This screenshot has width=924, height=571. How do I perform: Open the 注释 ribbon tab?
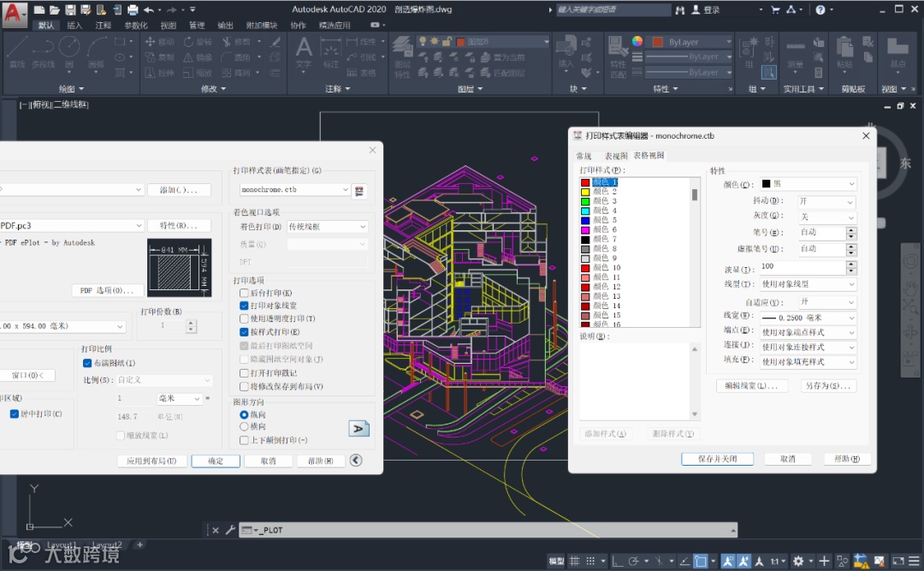[103, 26]
